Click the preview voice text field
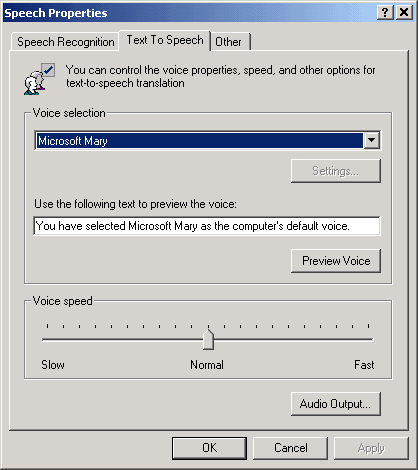Image resolution: width=418 pixels, height=470 pixels. pyautogui.click(x=207, y=226)
